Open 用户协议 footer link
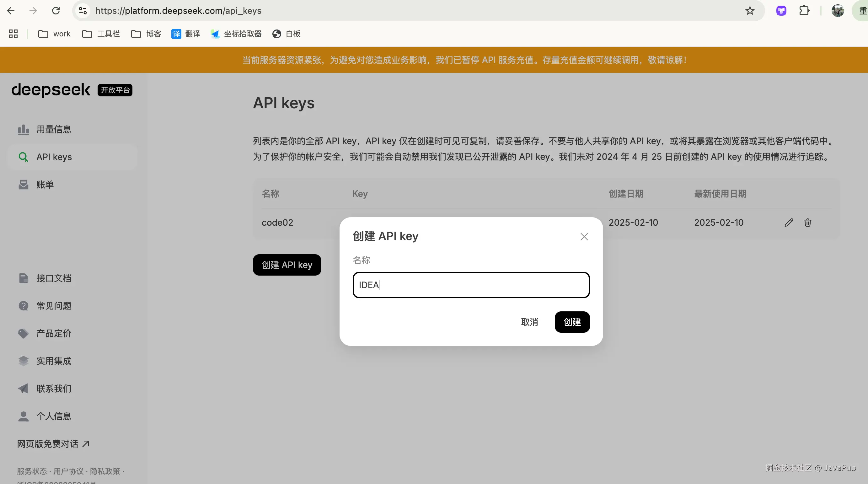This screenshot has height=484, width=868. click(68, 471)
